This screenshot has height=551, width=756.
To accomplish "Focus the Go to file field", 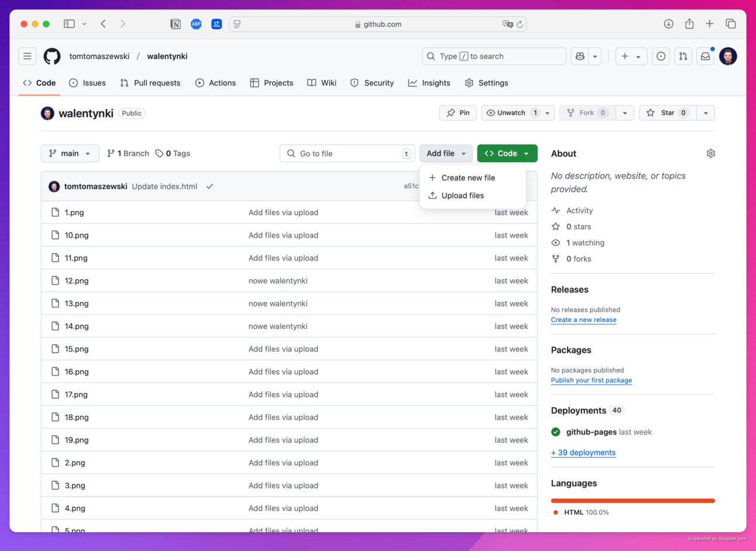I will click(347, 153).
